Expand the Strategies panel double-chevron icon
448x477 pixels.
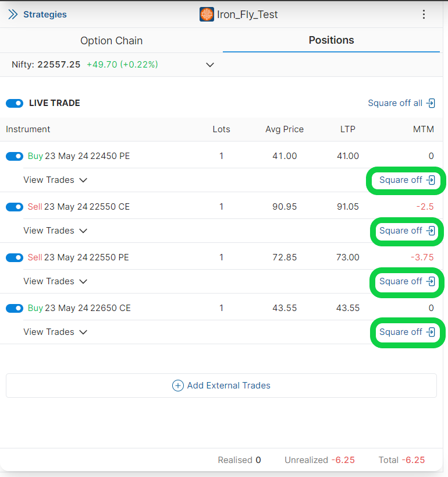[x=13, y=15]
